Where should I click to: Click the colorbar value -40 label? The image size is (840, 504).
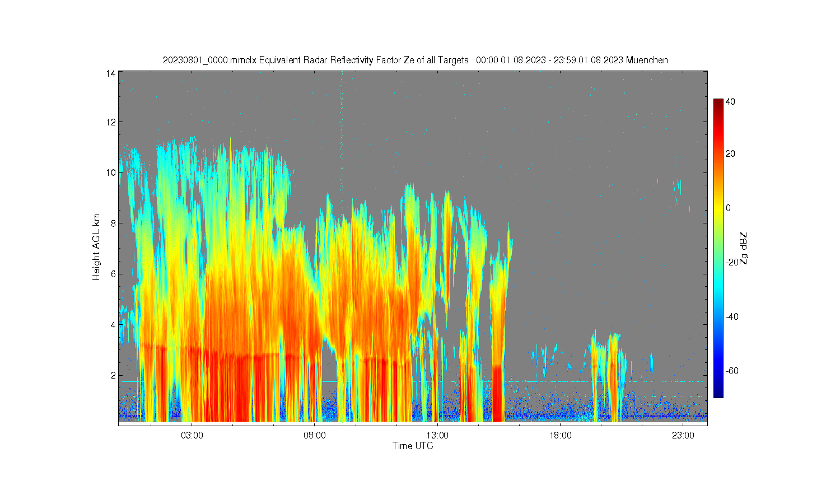732,316
